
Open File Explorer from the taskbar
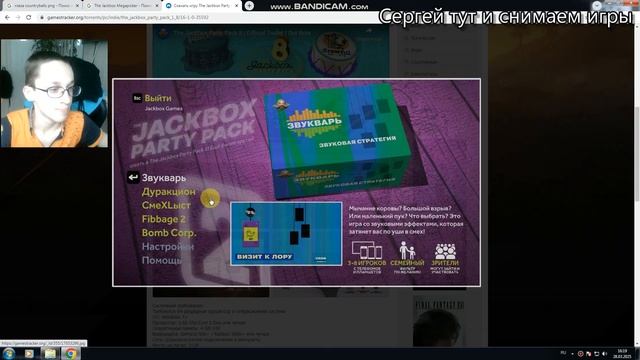point(50,353)
